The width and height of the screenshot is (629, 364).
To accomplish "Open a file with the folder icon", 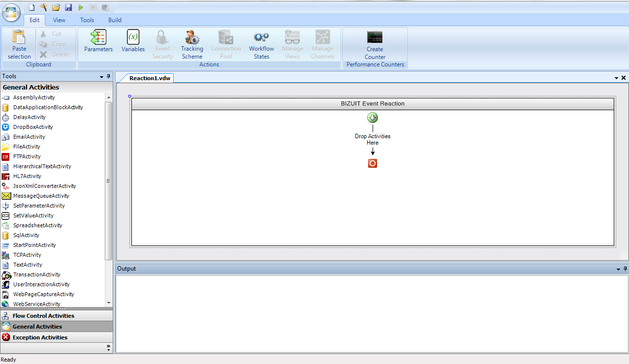I will [x=56, y=7].
